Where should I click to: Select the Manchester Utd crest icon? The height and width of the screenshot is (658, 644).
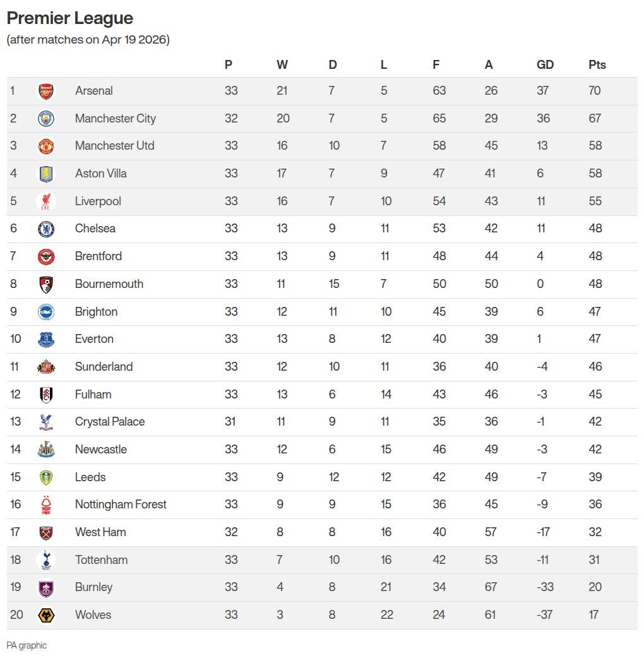pos(46,146)
